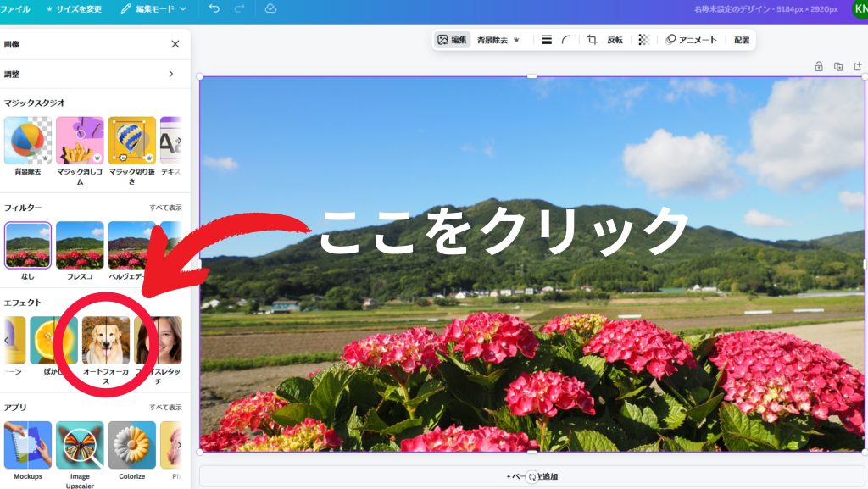Switch to the 編集 tab in the toolbar

coord(452,39)
